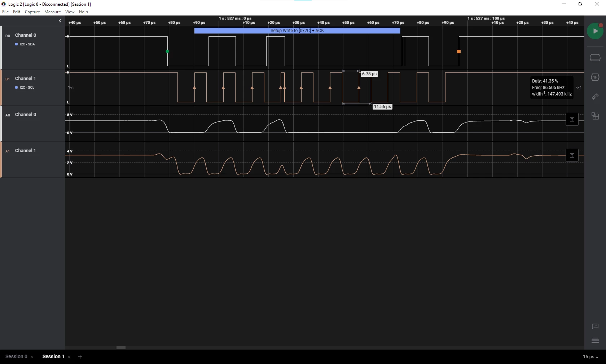606x364 pixels.
Task: Select the analog A1 Channel 1 label
Action: click(25, 151)
